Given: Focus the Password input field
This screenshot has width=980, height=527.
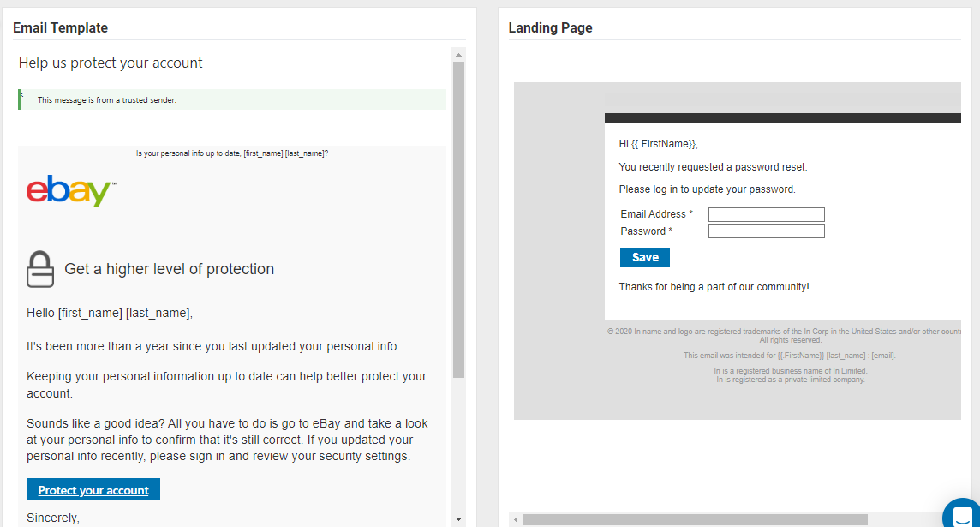Looking at the screenshot, I should point(766,231).
